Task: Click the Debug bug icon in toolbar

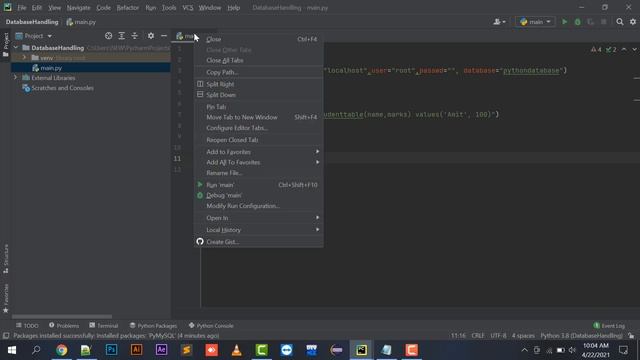Action: pyautogui.click(x=578, y=22)
